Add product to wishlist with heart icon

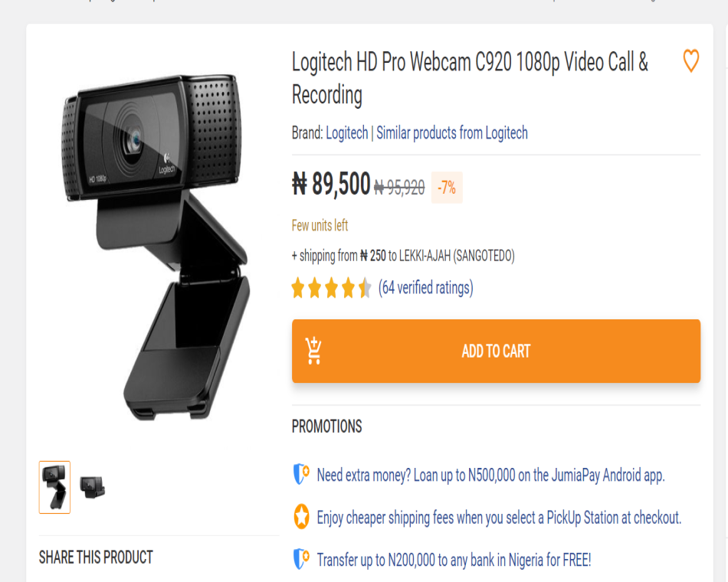[x=690, y=61]
